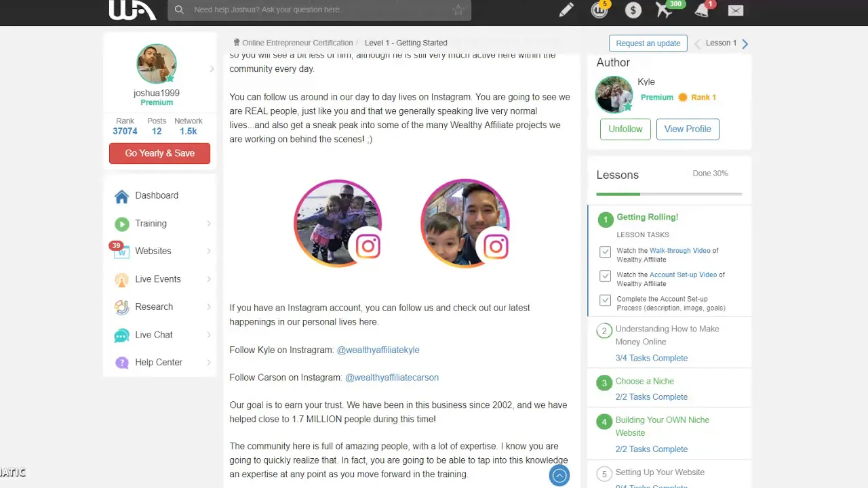Click Posts value 12

click(157, 131)
